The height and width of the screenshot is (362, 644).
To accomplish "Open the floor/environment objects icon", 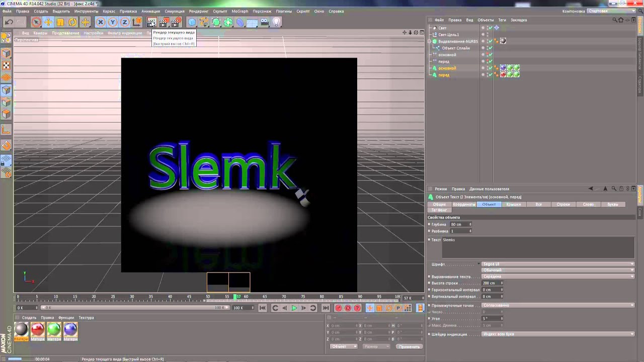I will (x=253, y=22).
